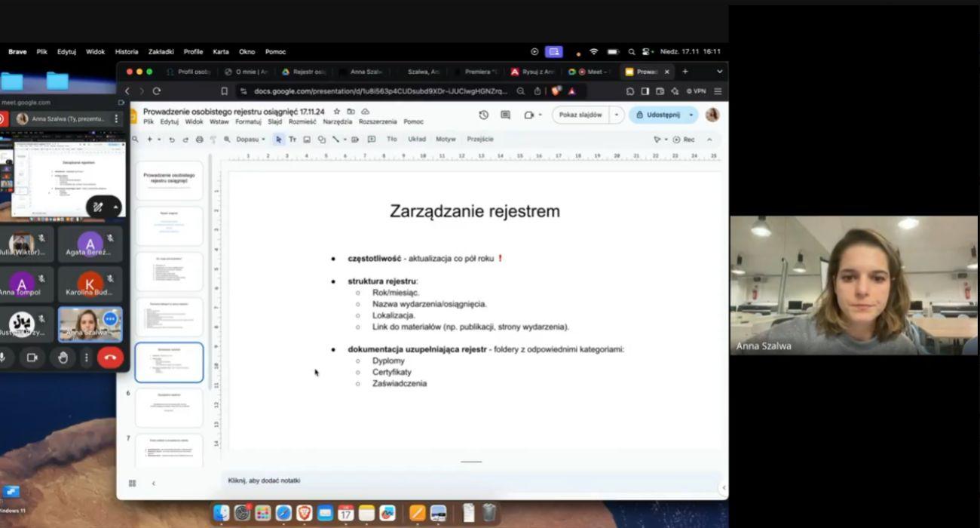Viewport: 980px width, 528px height.
Task: Toggle camera in Google Meet
Action: pyautogui.click(x=32, y=358)
